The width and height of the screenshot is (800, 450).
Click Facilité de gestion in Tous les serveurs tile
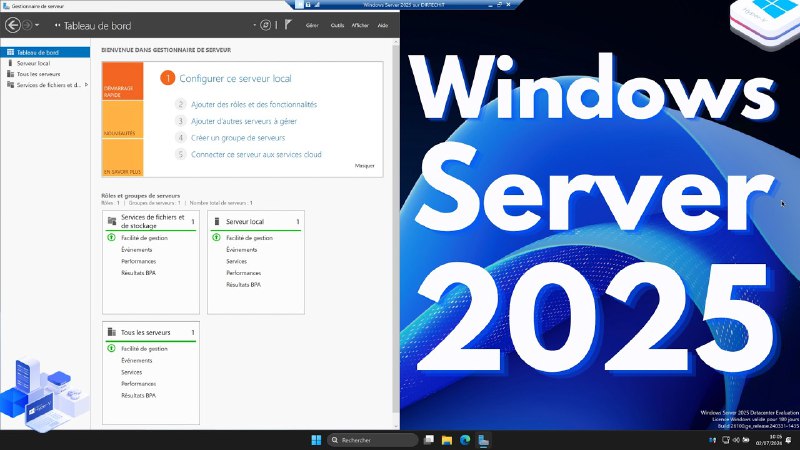pyautogui.click(x=144, y=348)
